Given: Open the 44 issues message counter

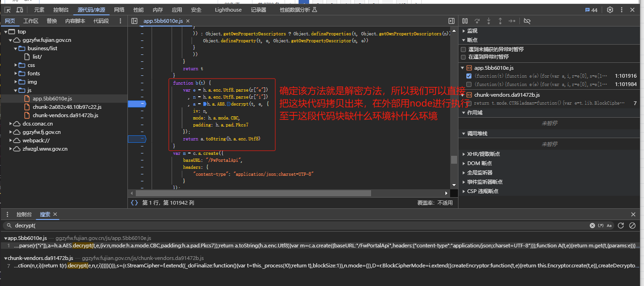Looking at the screenshot, I should [x=591, y=10].
